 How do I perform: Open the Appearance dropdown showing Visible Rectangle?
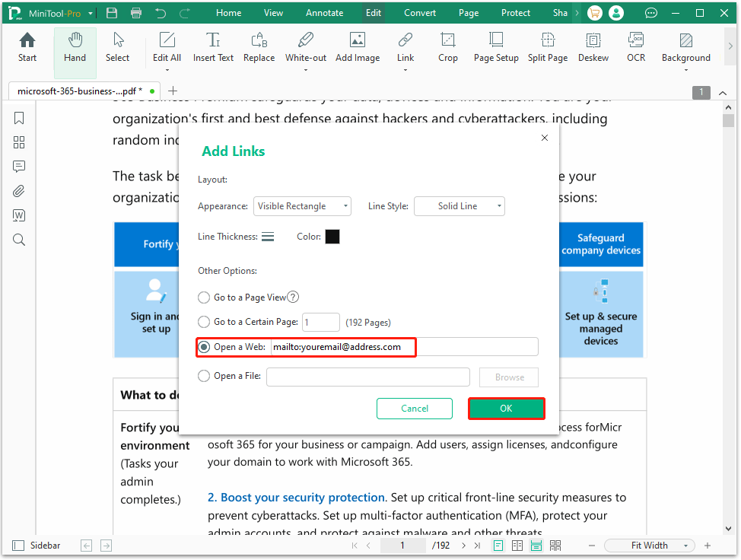[302, 205]
